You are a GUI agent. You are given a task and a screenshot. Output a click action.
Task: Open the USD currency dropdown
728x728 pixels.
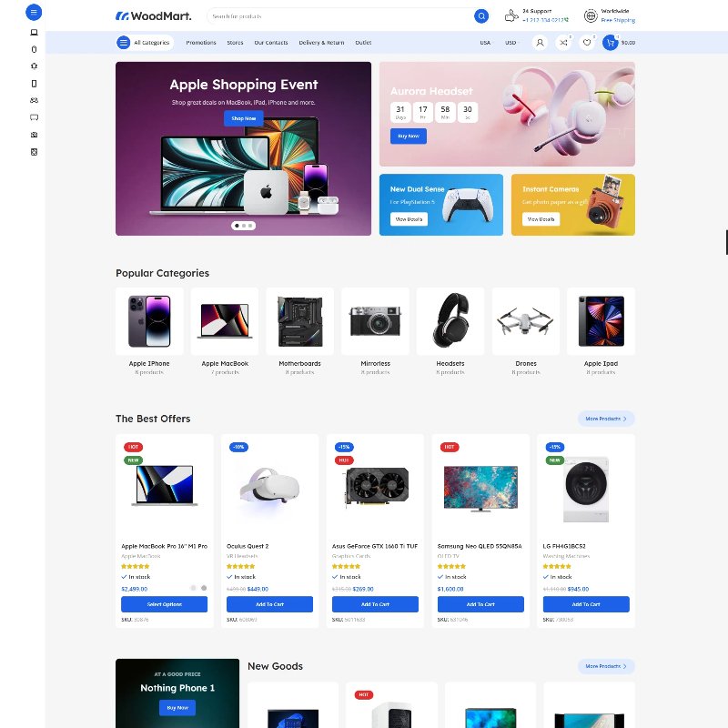coord(511,43)
